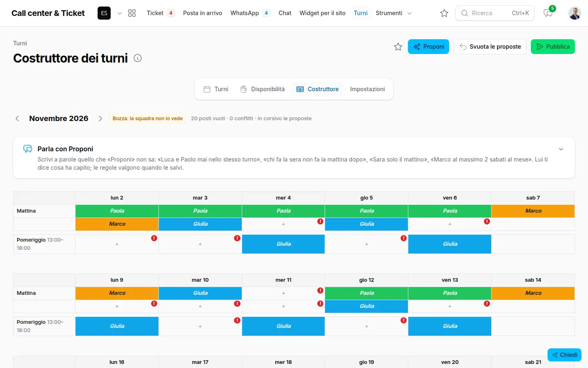588x368 pixels.
Task: Click warning icon on gio 12 Pomeriggio
Action: (403, 320)
